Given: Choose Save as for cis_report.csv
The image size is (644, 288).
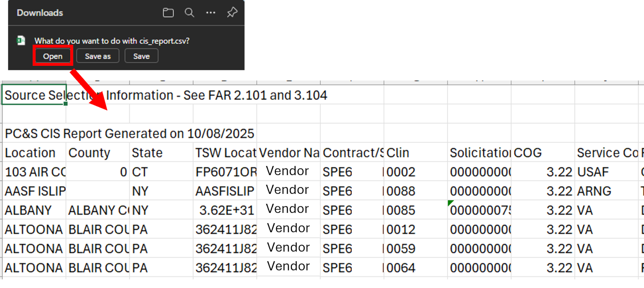Looking at the screenshot, I should (98, 56).
